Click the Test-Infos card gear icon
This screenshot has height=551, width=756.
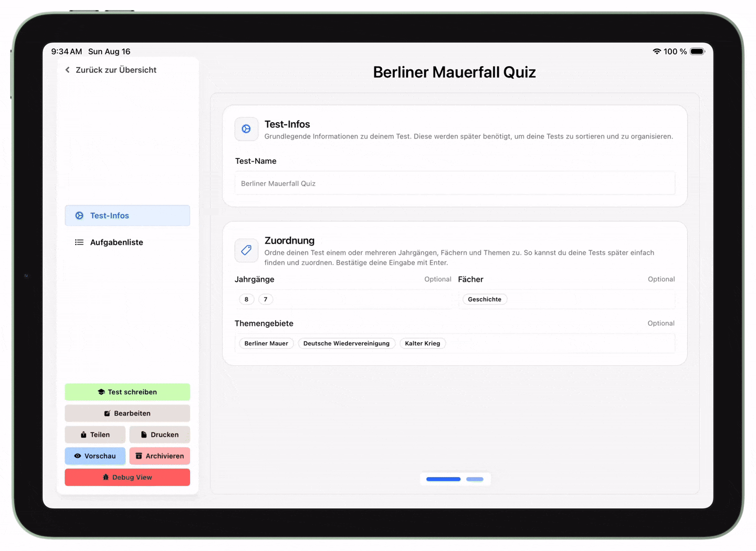[246, 129]
